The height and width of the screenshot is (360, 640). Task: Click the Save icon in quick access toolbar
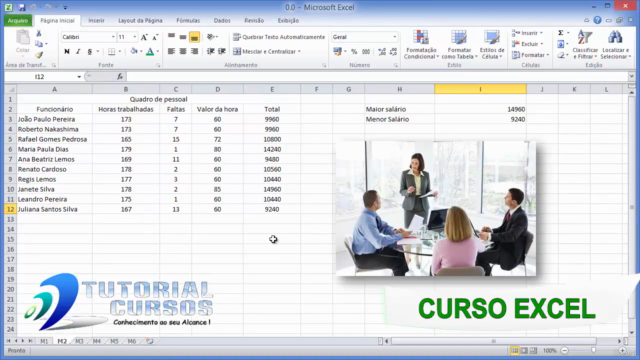(x=22, y=7)
